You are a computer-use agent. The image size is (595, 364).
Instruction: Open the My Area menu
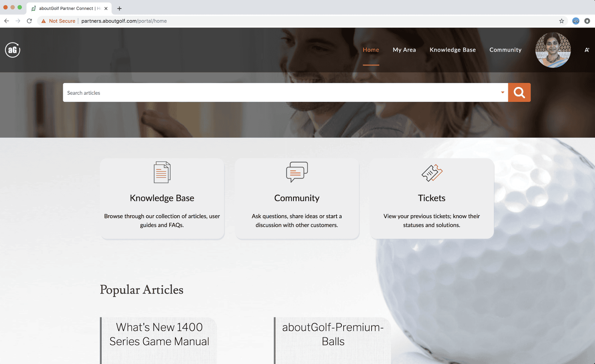pos(404,49)
